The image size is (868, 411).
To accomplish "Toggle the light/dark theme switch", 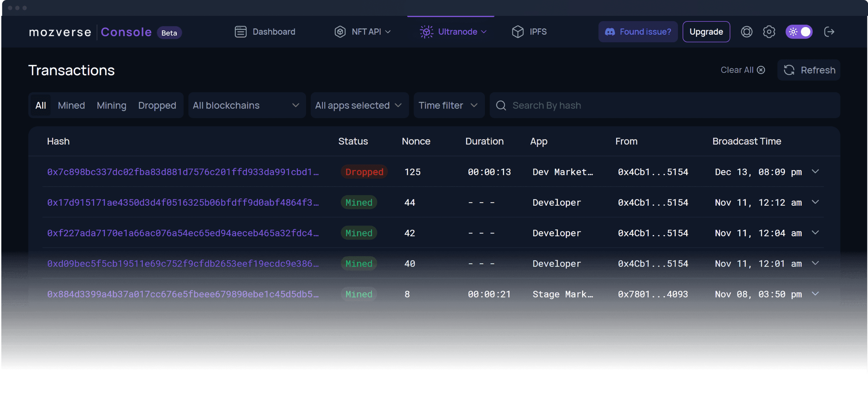I will point(799,32).
